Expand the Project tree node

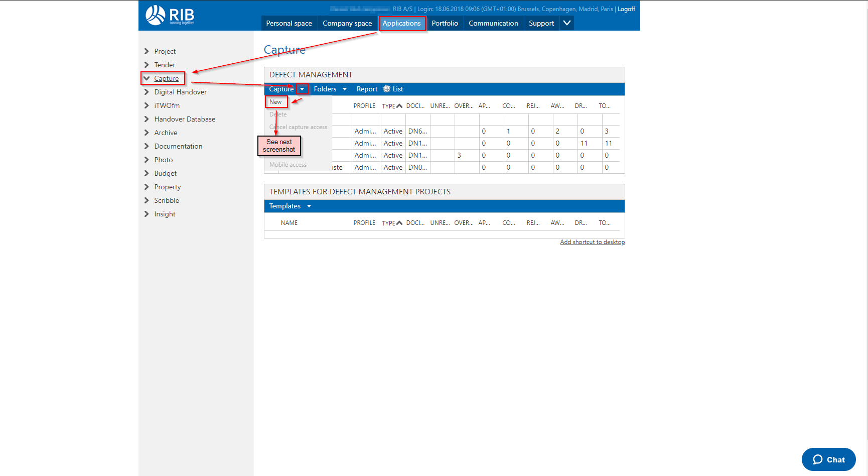click(x=147, y=51)
